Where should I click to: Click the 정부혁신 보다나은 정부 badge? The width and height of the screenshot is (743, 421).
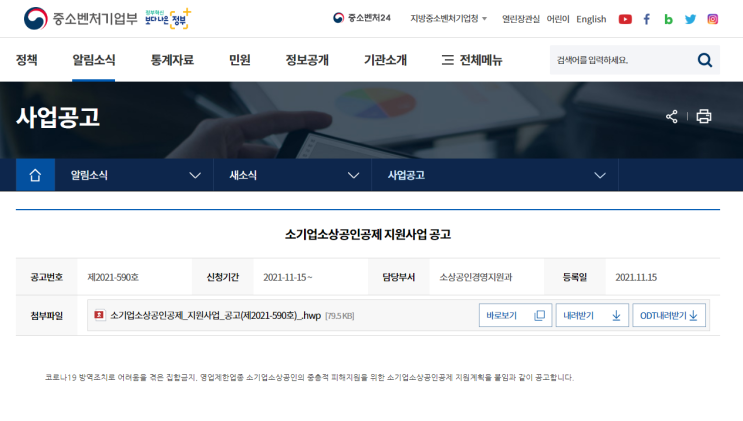168,18
